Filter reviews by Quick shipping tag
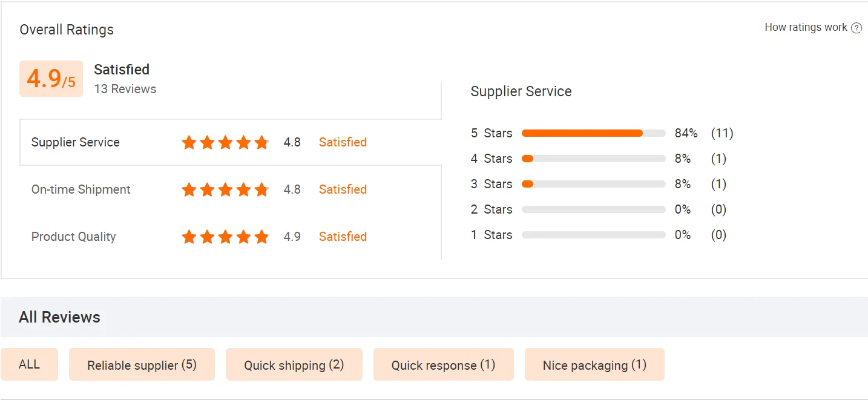This screenshot has width=868, height=400. tap(294, 365)
